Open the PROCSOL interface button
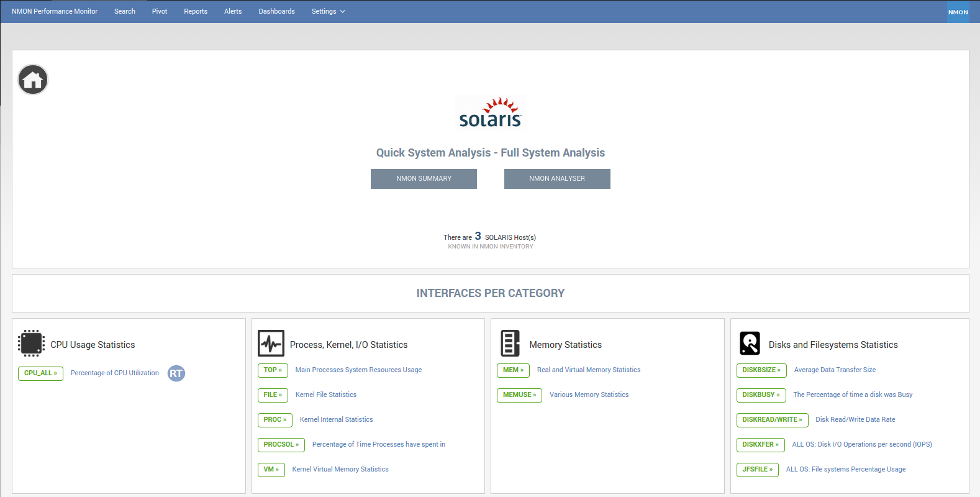980x497 pixels. [x=281, y=445]
